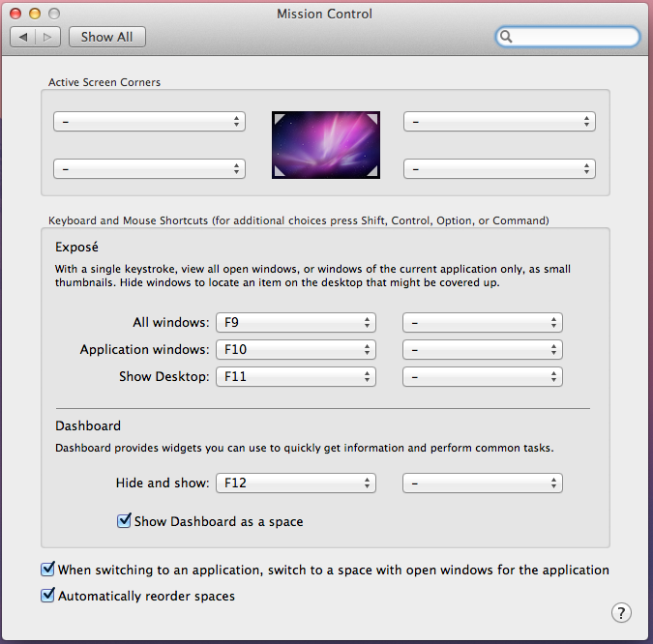Click the Hide and show label

coord(163,483)
